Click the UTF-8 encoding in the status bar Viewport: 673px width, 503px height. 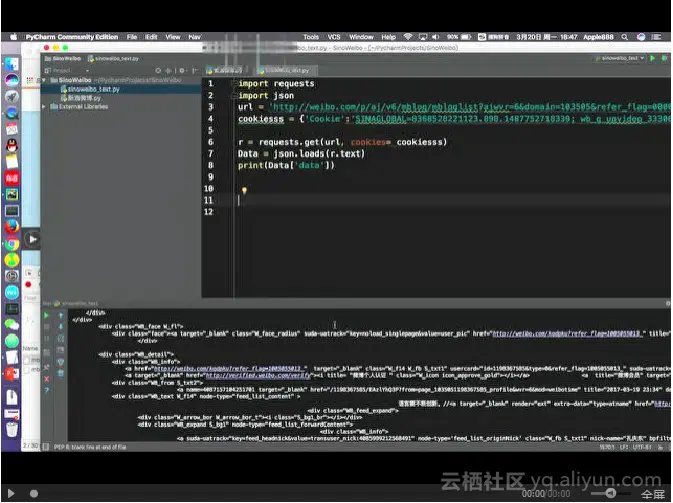[642, 448]
